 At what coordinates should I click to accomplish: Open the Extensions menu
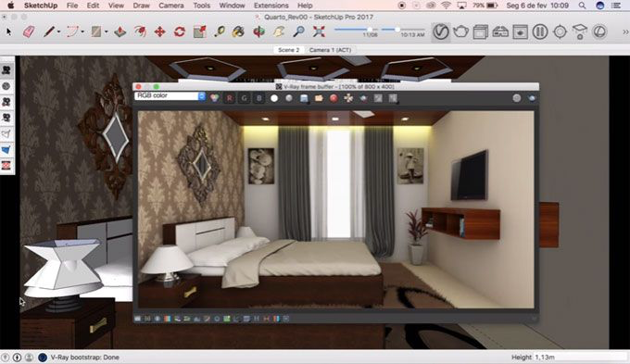(271, 6)
